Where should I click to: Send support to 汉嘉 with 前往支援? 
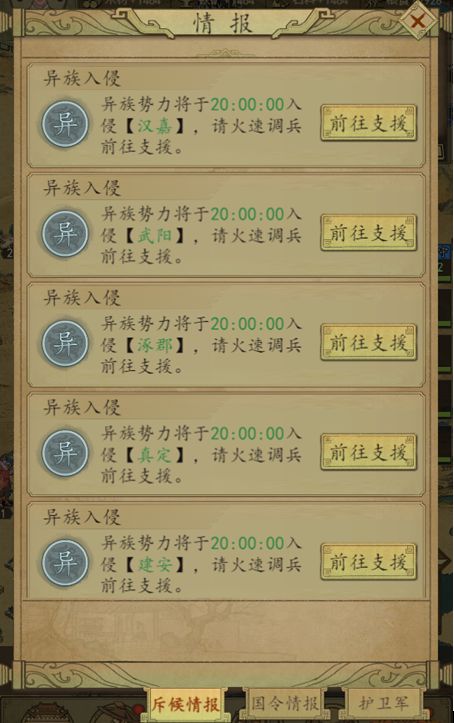point(368,123)
